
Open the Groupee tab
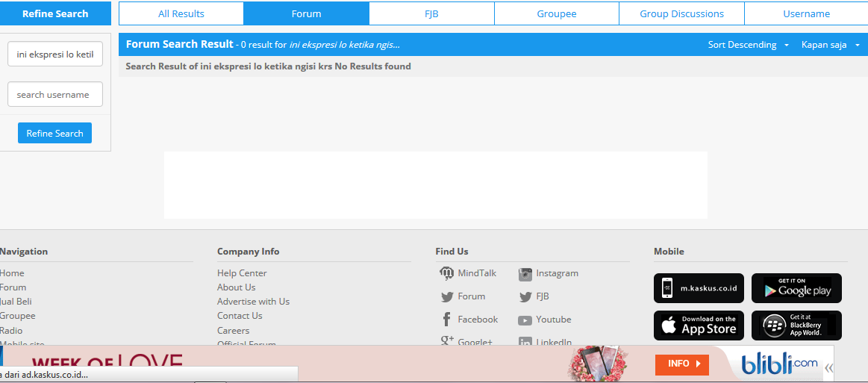556,14
